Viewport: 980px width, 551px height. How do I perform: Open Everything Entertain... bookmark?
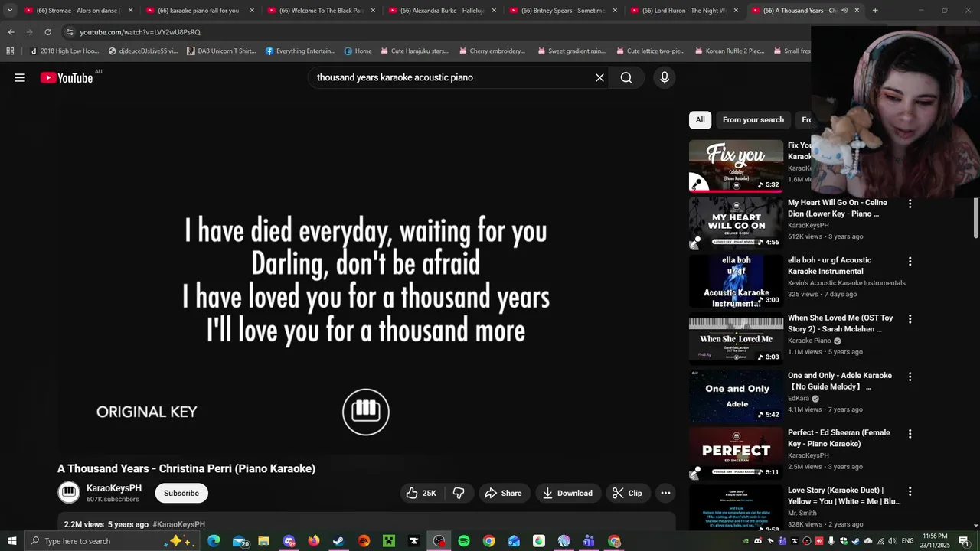pyautogui.click(x=300, y=51)
